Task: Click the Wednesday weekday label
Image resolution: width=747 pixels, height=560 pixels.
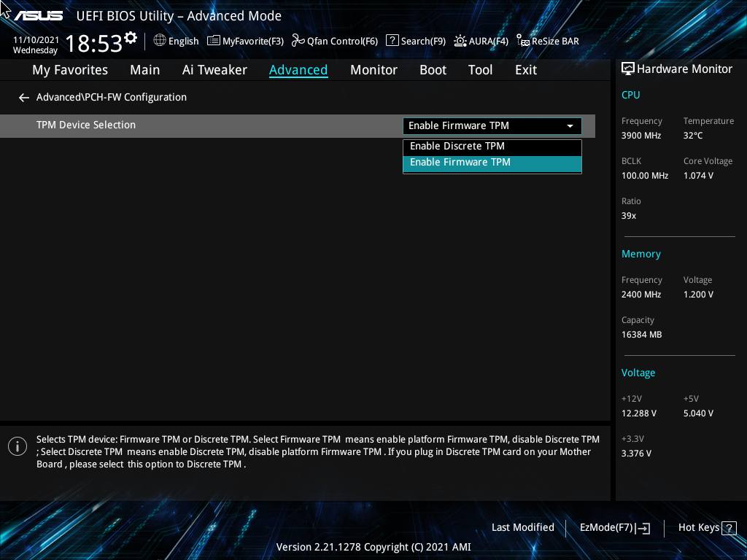Action: [x=35, y=50]
